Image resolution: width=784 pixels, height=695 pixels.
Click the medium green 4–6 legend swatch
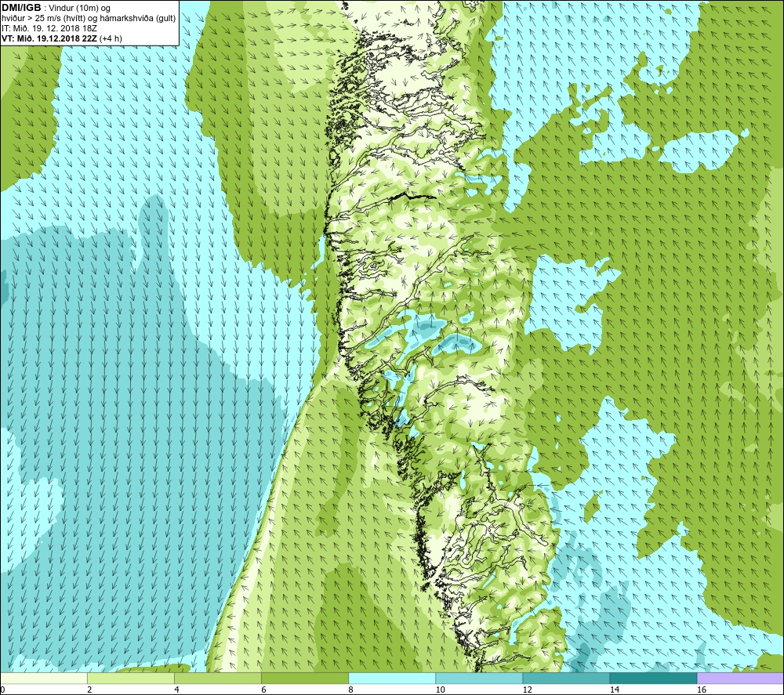click(218, 678)
